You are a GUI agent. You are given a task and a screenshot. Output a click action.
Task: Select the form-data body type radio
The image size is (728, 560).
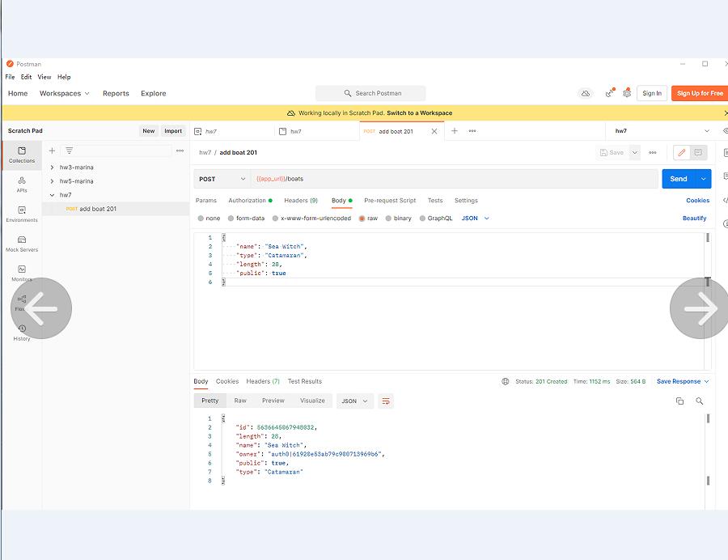pos(231,218)
